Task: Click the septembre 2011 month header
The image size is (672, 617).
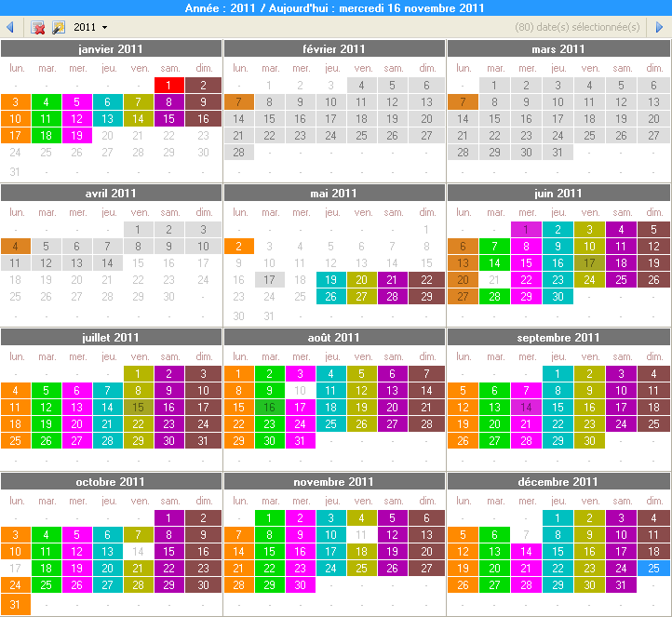Action: 558,338
